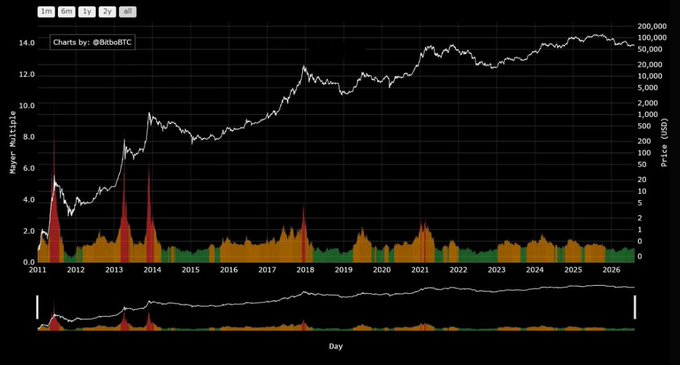
Task: Click the 1,000 price tick label
Action: click(x=648, y=115)
